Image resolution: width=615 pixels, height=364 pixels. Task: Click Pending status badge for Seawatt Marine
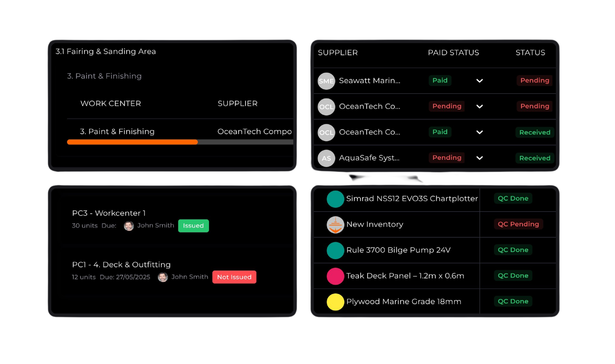[x=534, y=81]
